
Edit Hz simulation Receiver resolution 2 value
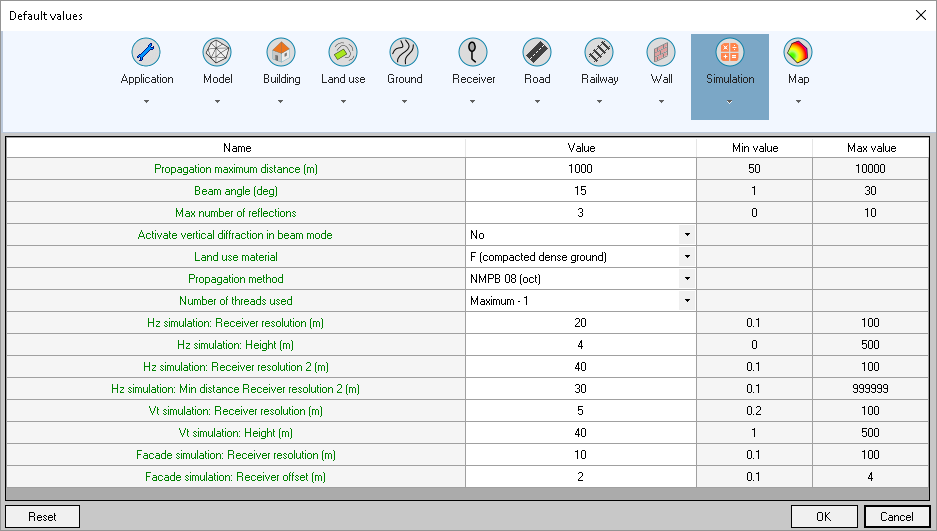(580, 367)
